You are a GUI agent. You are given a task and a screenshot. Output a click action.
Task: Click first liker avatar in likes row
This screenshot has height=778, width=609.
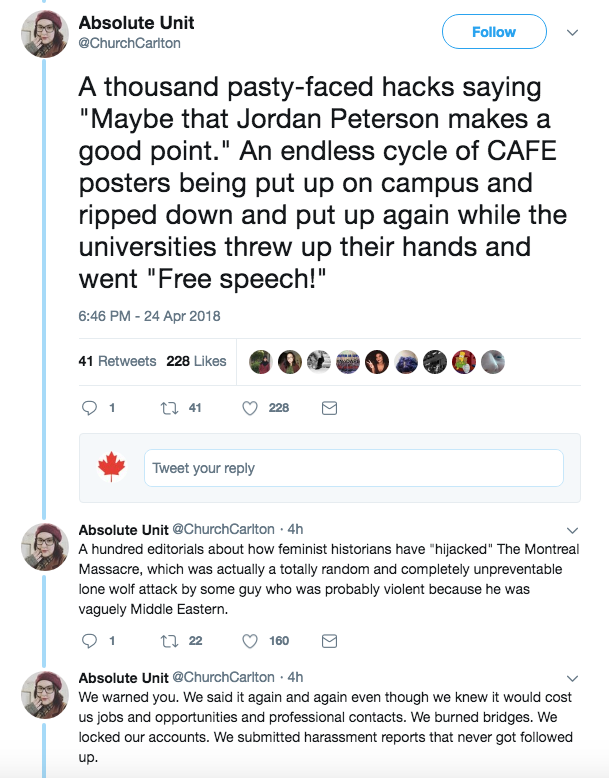tap(260, 362)
